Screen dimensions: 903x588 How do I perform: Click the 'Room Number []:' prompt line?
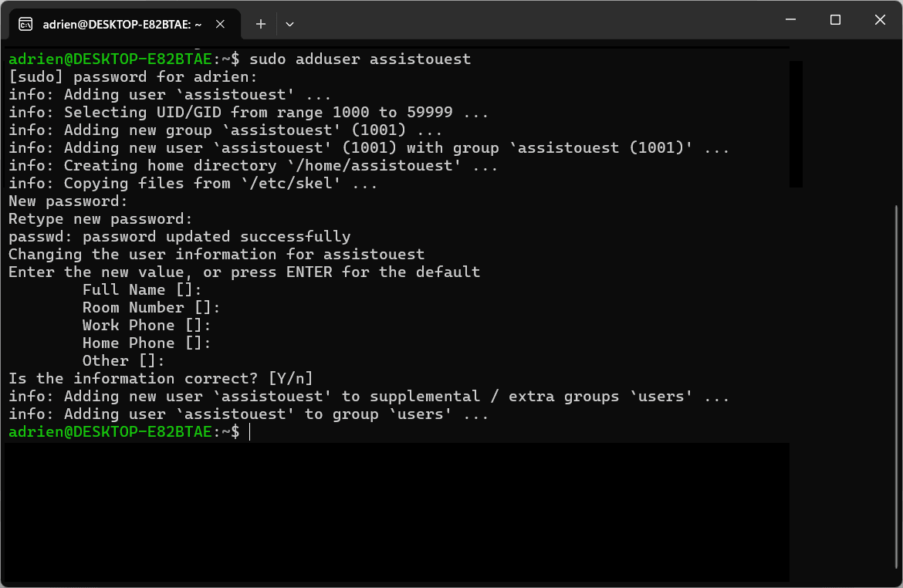click(150, 308)
